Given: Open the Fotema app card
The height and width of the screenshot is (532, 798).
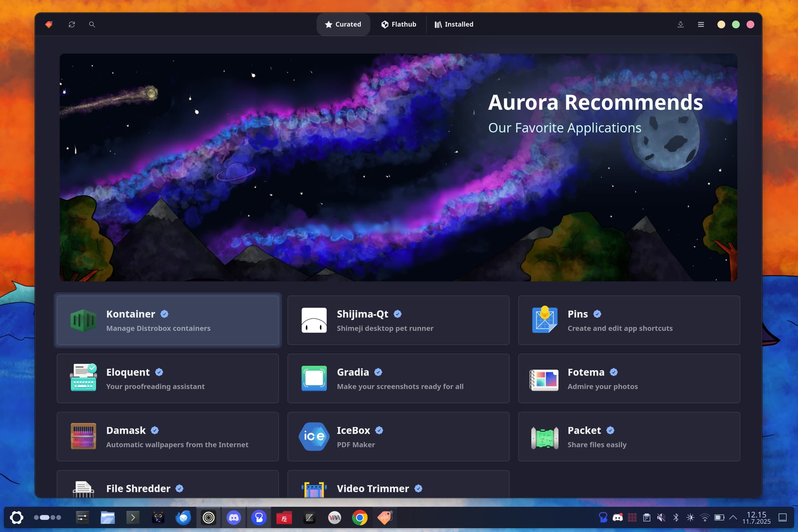Looking at the screenshot, I should coord(629,378).
